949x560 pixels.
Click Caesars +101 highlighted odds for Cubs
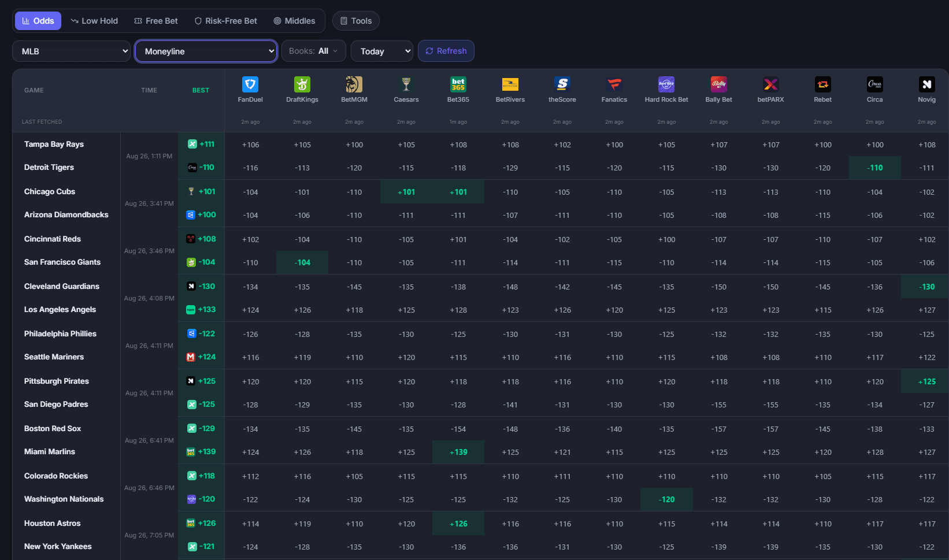click(406, 192)
